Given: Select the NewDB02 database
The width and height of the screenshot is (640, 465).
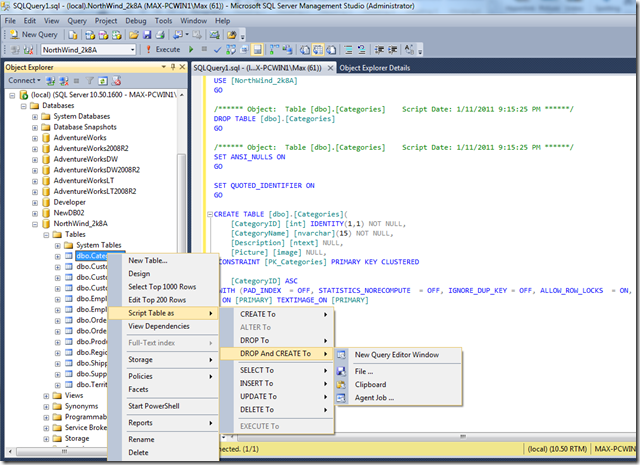Looking at the screenshot, I should click(69, 213).
